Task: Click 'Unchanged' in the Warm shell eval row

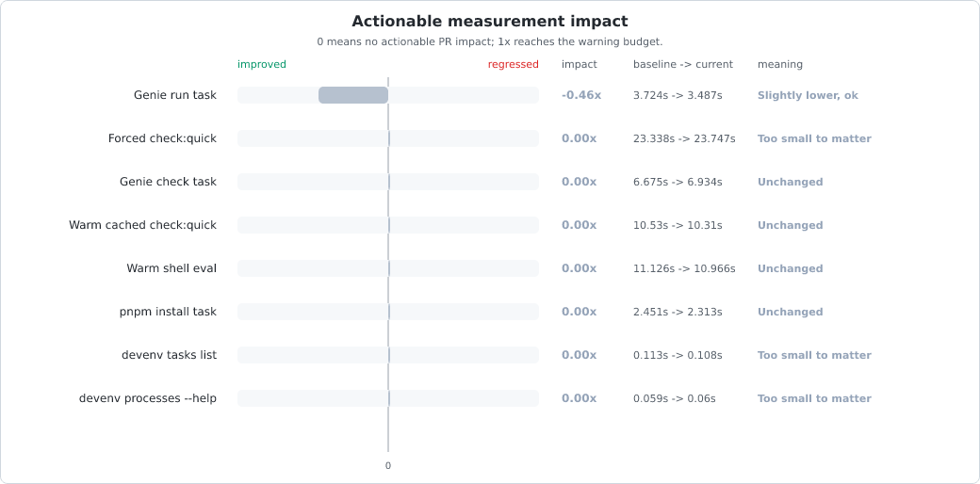Action: point(790,268)
